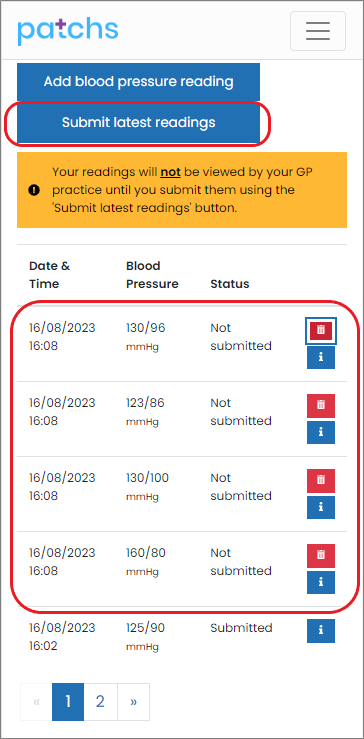Show info for the 123/86 reading
Image resolution: width=364 pixels, height=739 pixels.
[x=321, y=432]
